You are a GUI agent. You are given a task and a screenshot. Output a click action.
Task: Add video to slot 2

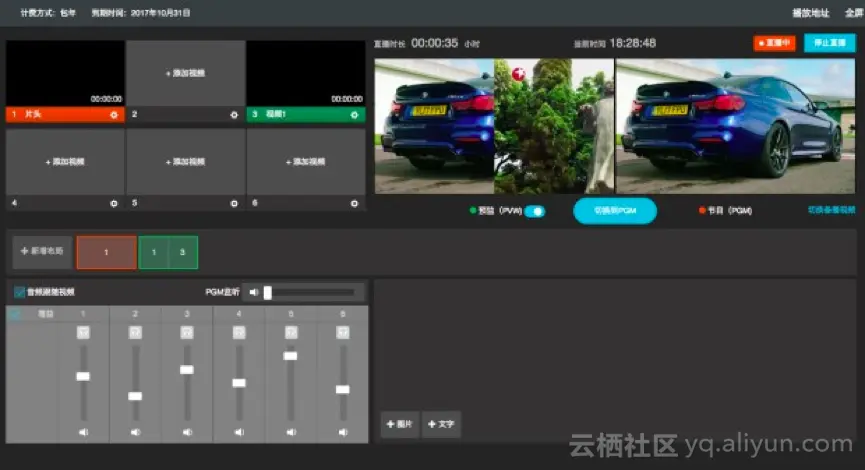185,73
